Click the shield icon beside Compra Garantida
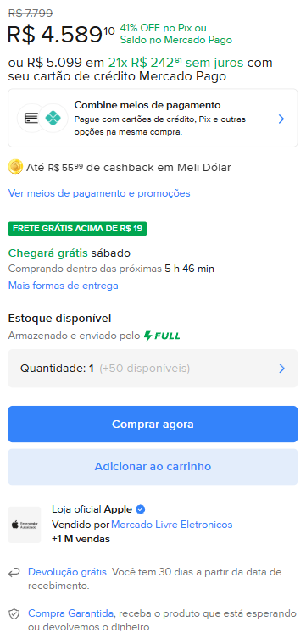 14,614
